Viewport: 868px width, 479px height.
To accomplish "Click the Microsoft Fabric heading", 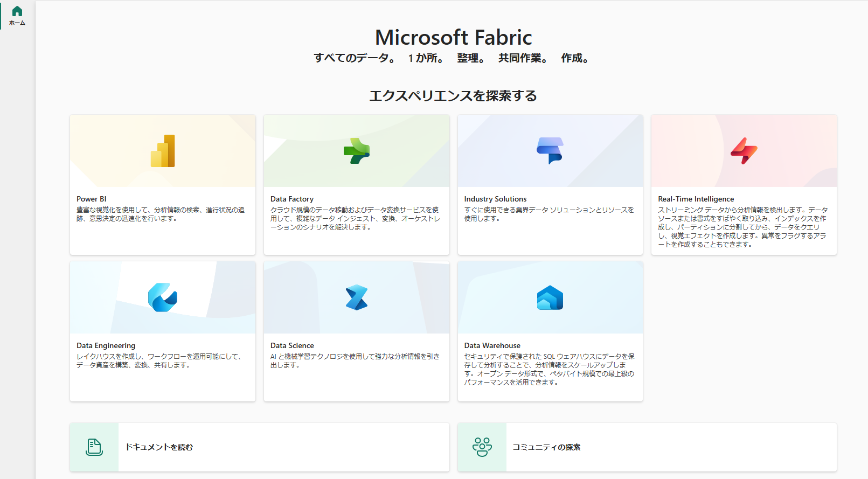I will pos(454,37).
